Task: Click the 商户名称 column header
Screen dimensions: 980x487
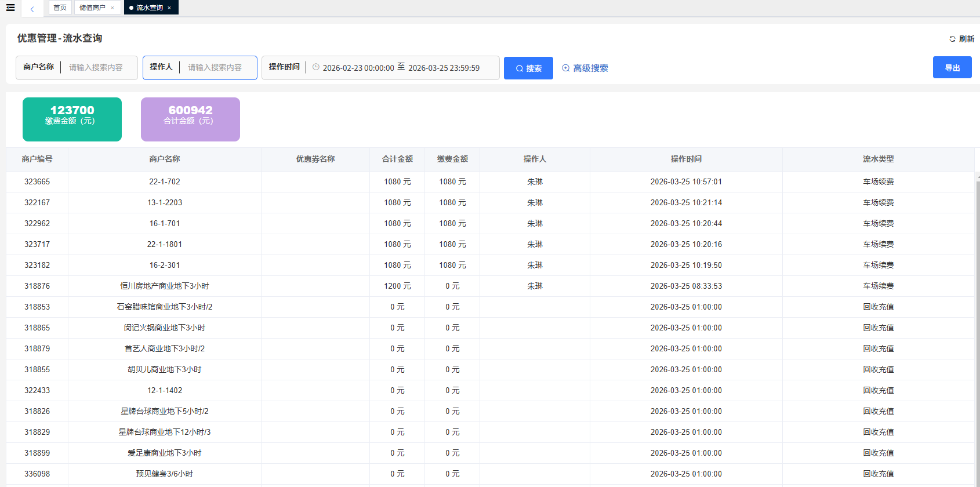Action: point(165,159)
